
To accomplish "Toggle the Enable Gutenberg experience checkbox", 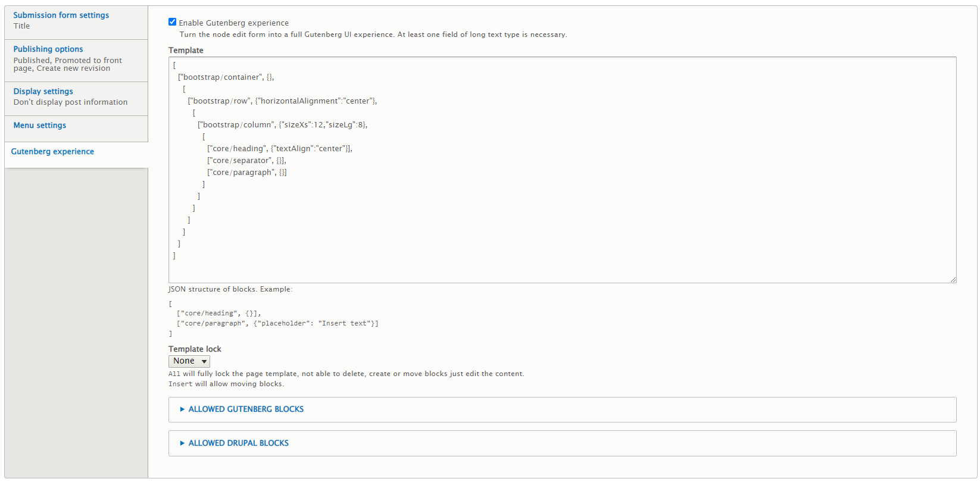I will (x=173, y=22).
